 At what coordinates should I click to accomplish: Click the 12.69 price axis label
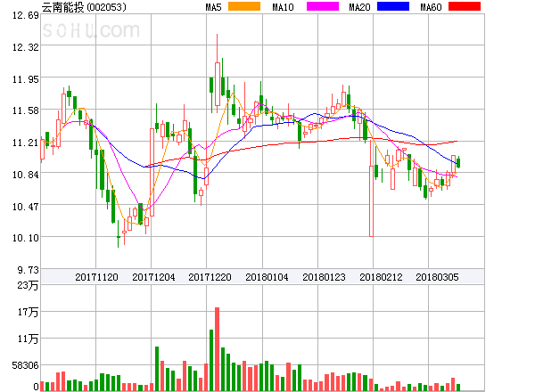tap(26, 15)
